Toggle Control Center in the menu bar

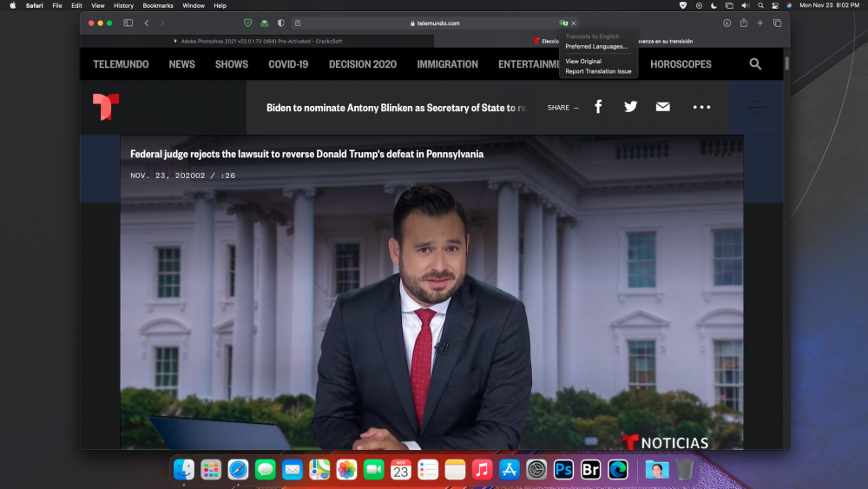click(775, 5)
